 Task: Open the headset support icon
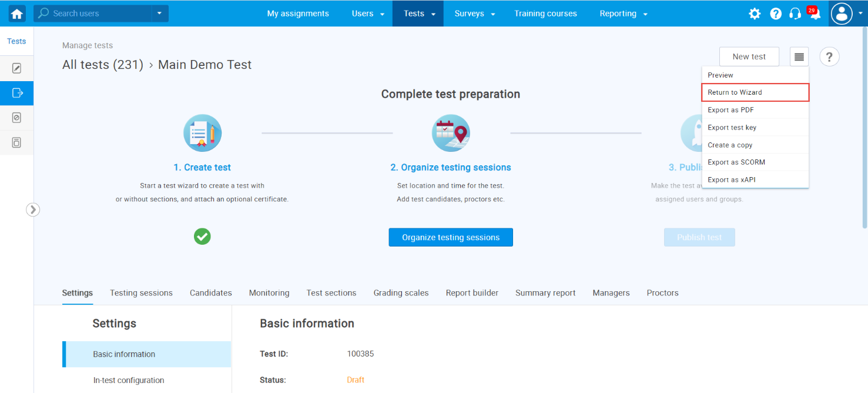[x=795, y=14]
